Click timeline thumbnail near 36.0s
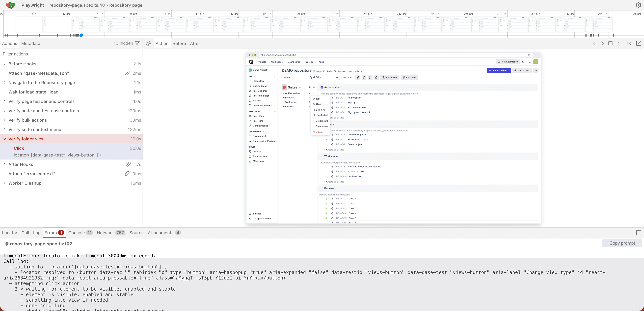This screenshot has width=644, height=311. (x=599, y=24)
